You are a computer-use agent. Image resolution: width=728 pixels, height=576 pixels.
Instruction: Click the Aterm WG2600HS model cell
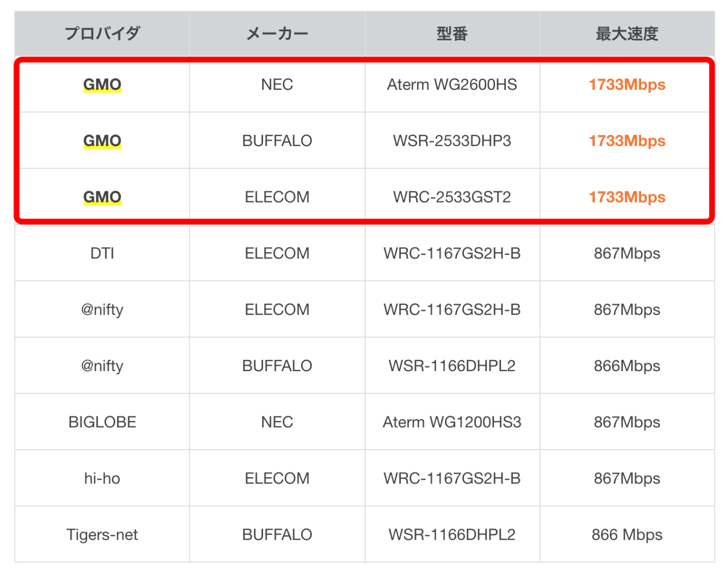pos(452,85)
